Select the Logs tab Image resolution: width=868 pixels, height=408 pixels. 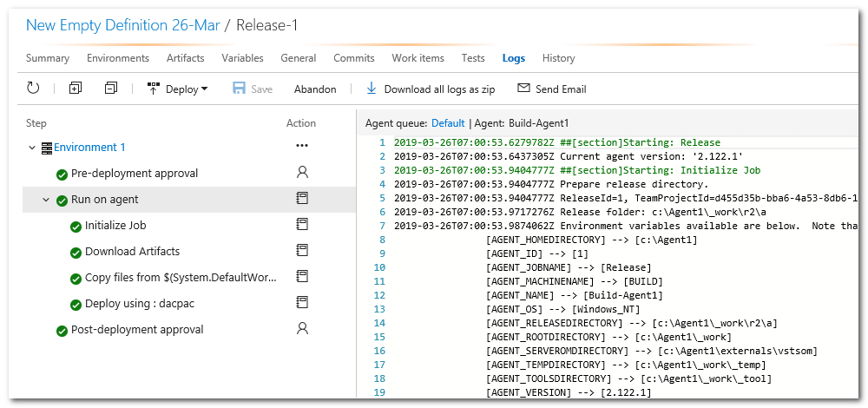(514, 58)
